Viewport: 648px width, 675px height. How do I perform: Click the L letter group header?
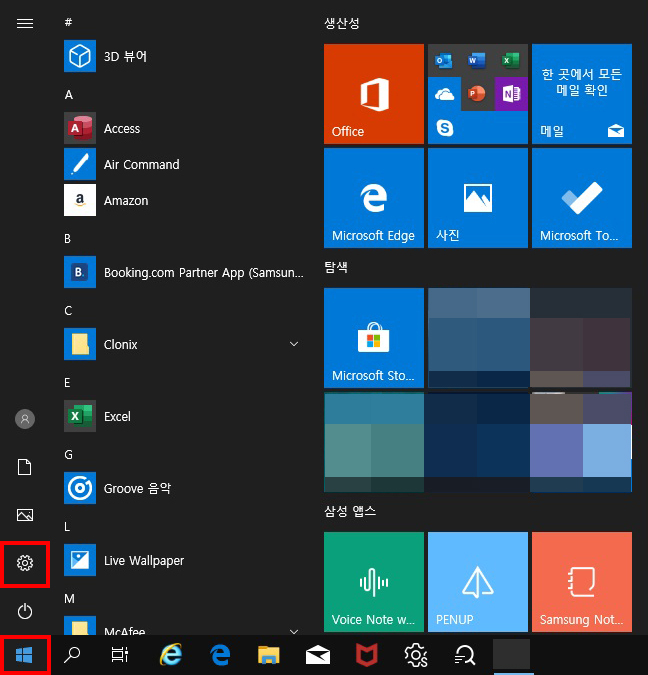pos(67,526)
